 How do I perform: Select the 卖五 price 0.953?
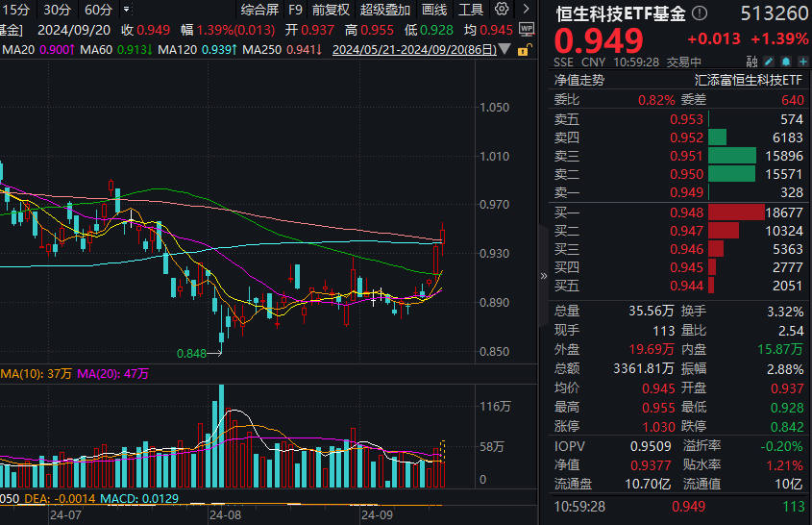[x=686, y=119]
